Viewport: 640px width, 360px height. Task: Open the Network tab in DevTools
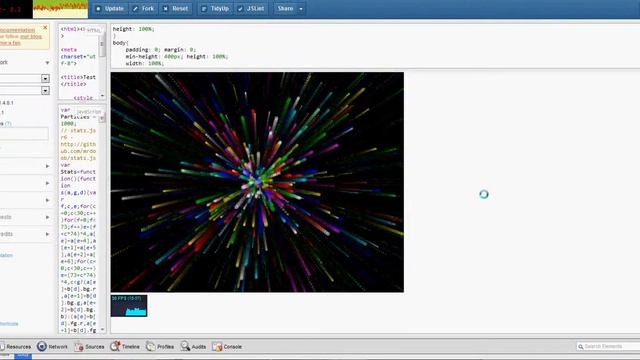coord(52,347)
